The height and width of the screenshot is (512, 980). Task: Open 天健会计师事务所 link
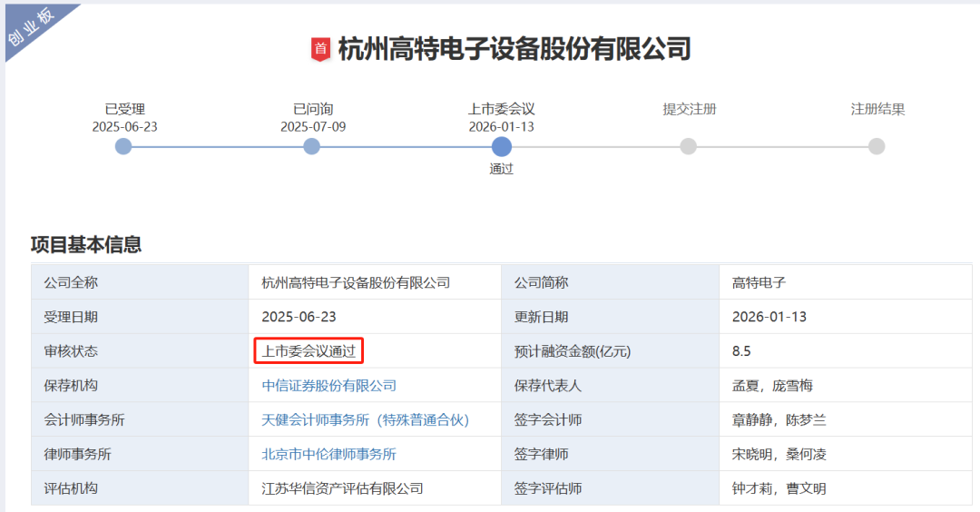[365, 420]
